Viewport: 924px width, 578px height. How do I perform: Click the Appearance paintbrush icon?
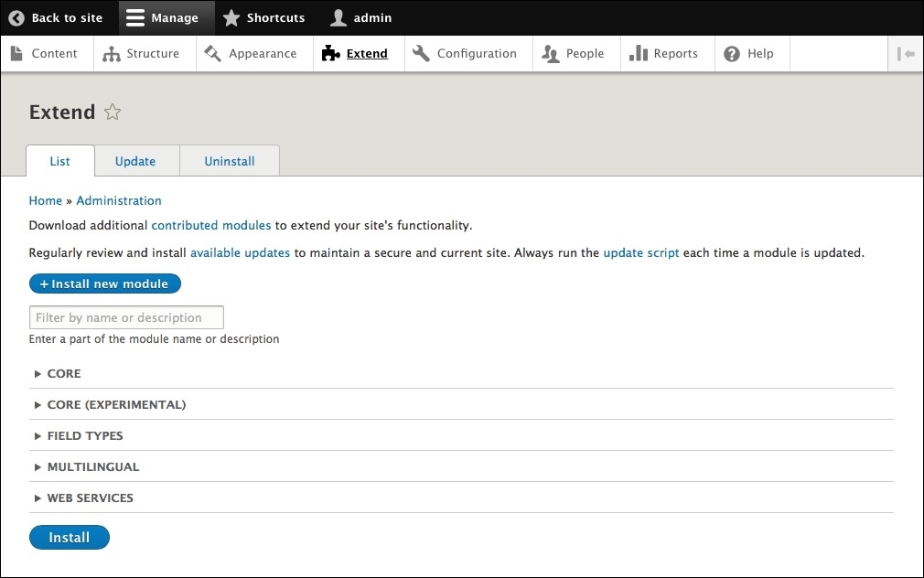[213, 54]
